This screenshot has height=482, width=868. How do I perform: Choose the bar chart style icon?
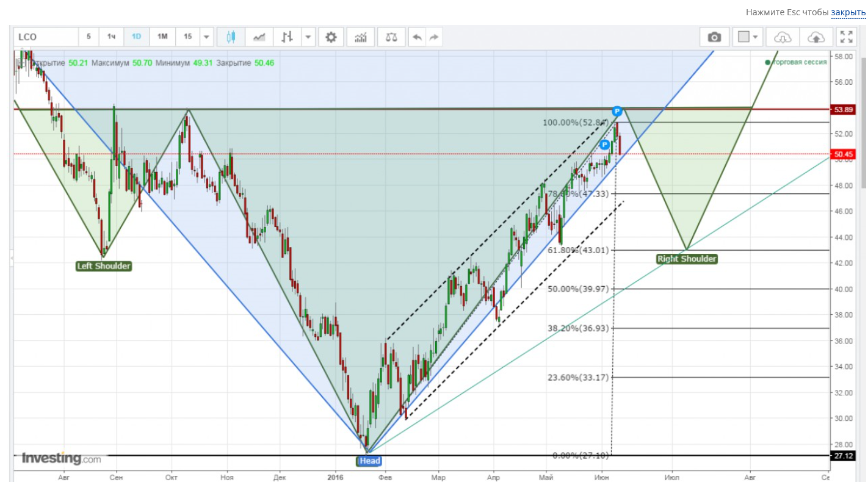tap(287, 37)
